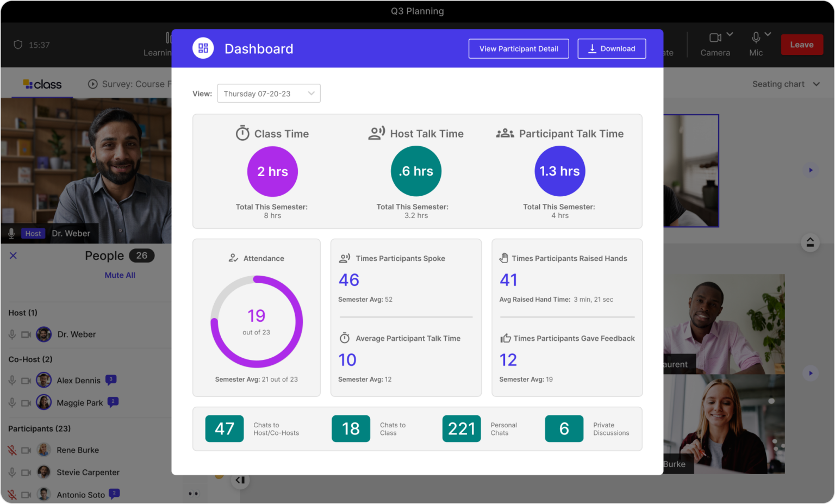Click Dr. Weber host video tile
Viewport: 835px width, 504px height.
point(86,171)
